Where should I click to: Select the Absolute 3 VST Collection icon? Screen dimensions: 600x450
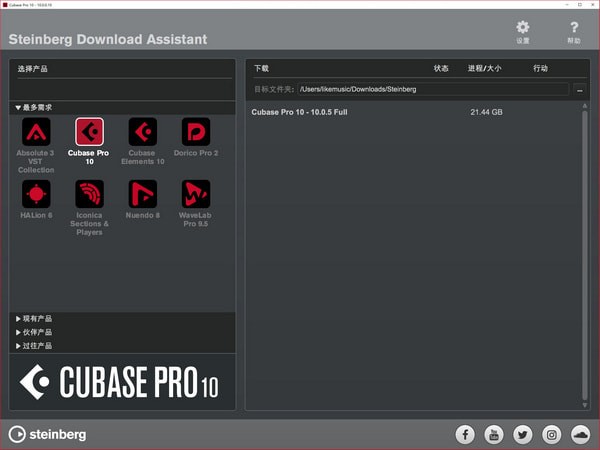[36, 132]
